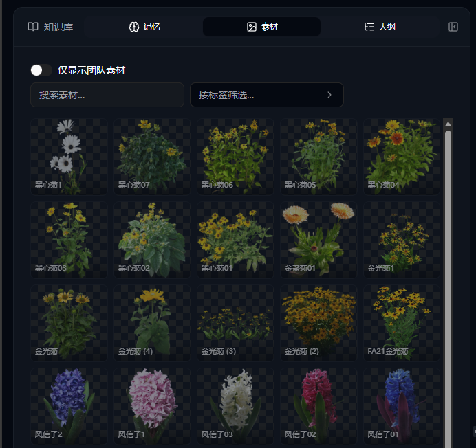Click the brain icon for 记忆
The height and width of the screenshot is (448, 476).
[134, 27]
